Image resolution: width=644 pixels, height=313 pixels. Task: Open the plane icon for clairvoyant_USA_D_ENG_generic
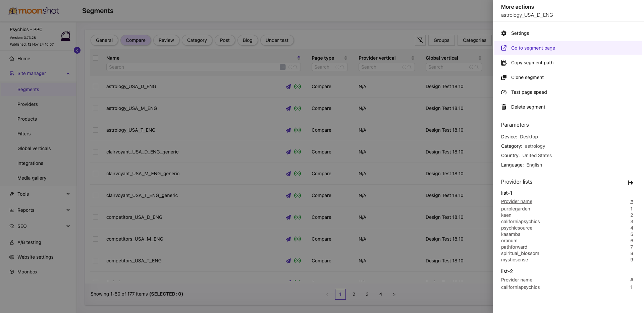(288, 152)
